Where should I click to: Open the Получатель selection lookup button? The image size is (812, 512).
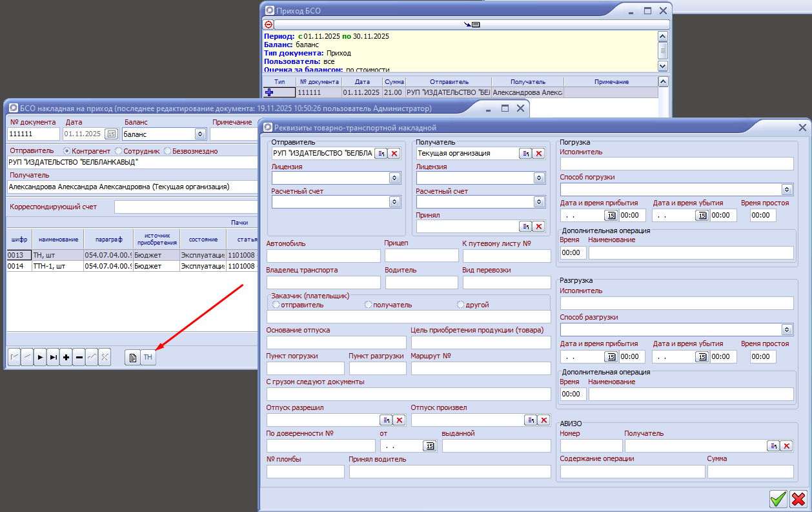click(x=526, y=153)
